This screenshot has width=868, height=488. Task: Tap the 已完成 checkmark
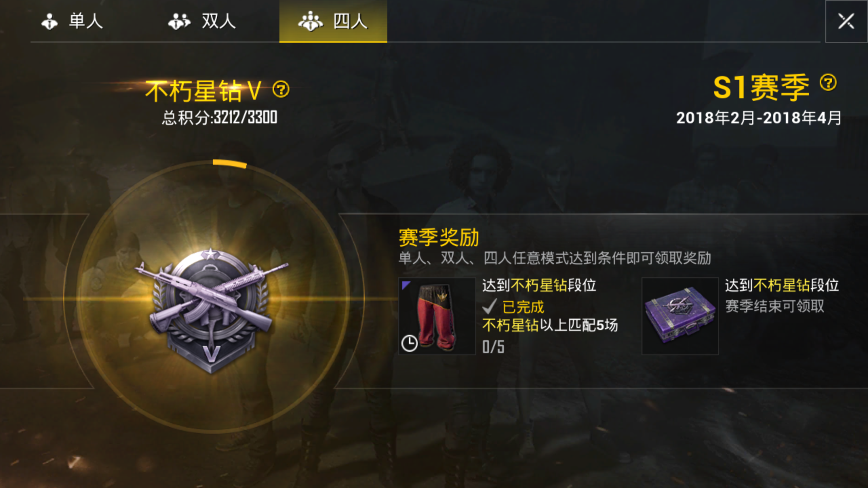pyautogui.click(x=490, y=306)
